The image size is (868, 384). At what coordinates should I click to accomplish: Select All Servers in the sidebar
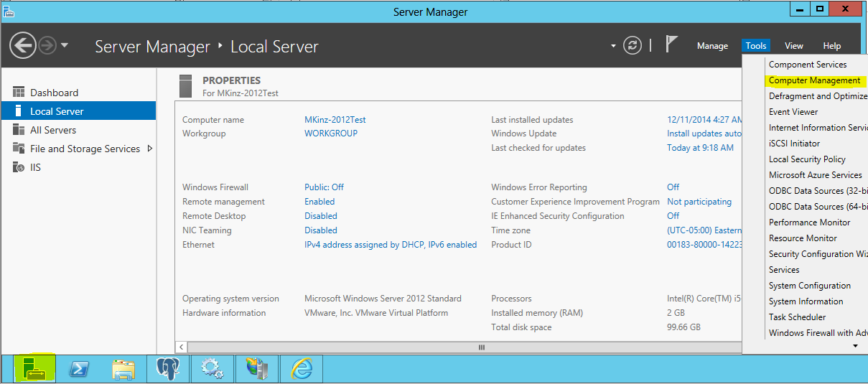click(52, 130)
